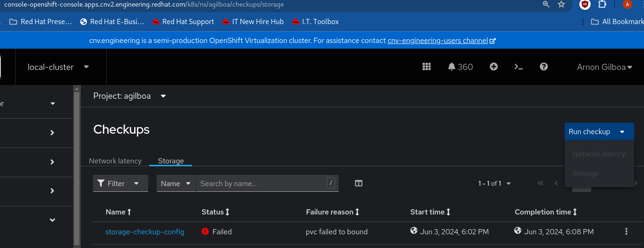This screenshot has height=248, width=644.
Task: Open the Project: agilboa selector
Action: coord(130,96)
